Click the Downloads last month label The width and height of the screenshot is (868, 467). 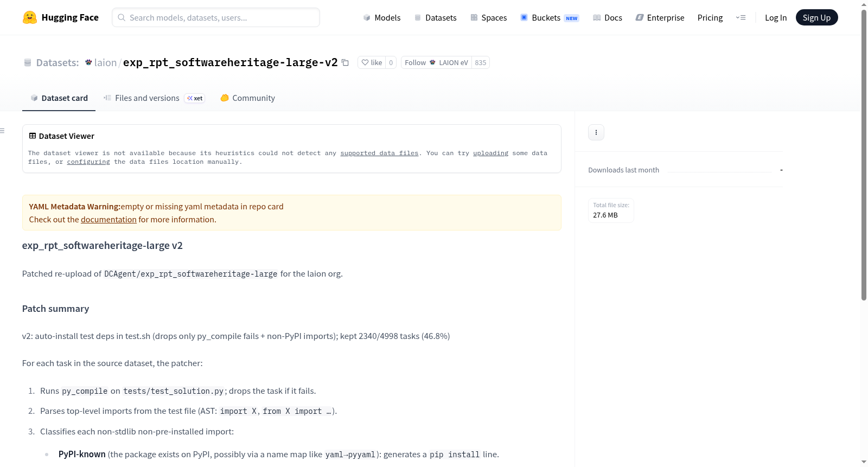(624, 170)
